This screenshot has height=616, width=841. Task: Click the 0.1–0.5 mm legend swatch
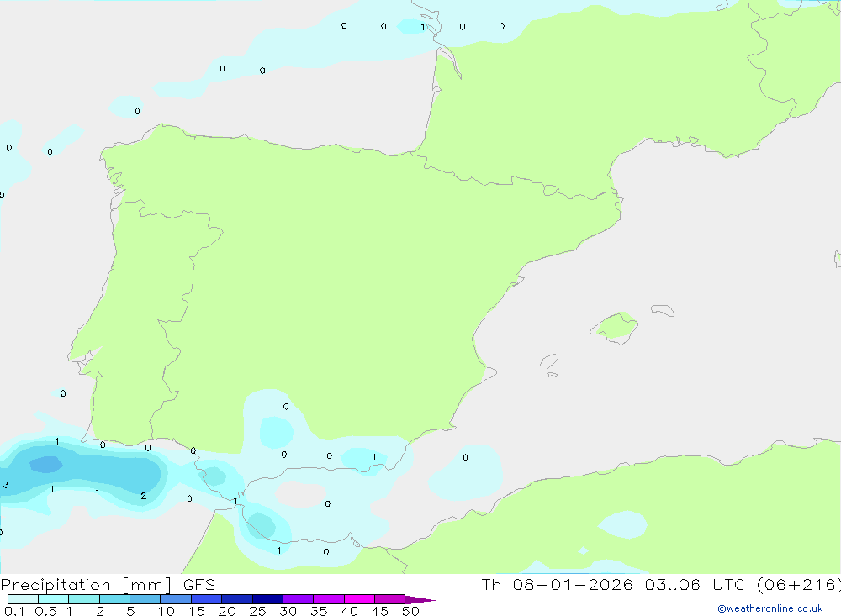(23, 599)
